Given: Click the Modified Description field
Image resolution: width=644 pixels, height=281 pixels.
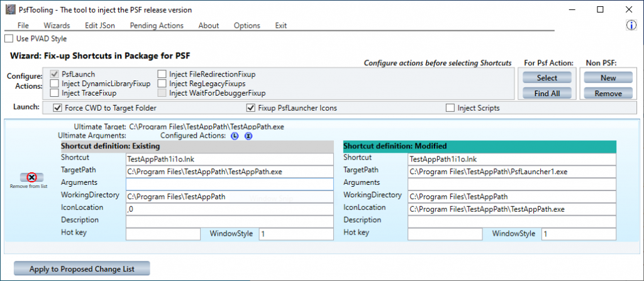Looking at the screenshot, I should [512, 222].
